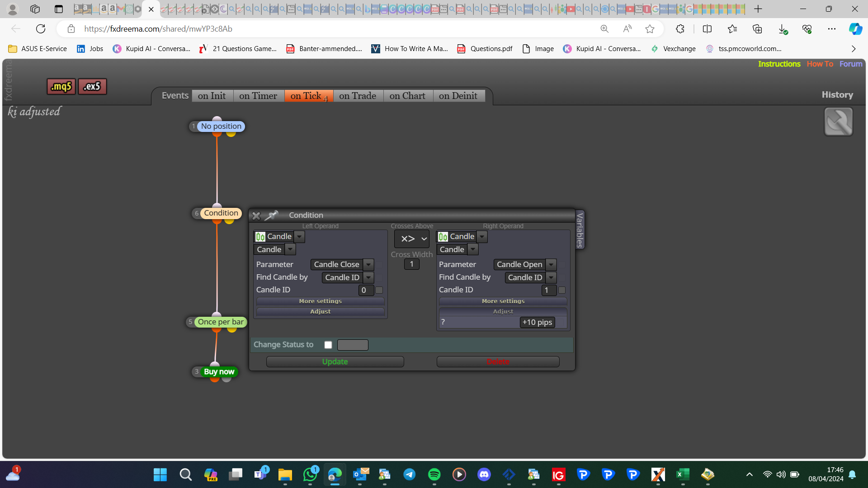868x488 pixels.
Task: Pin the Condition dialog with pin icon
Action: pos(271,215)
